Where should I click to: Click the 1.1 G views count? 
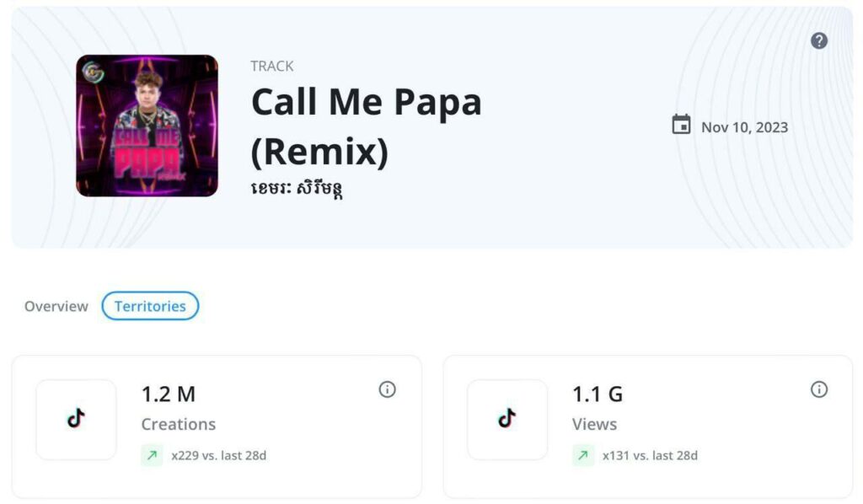598,394
